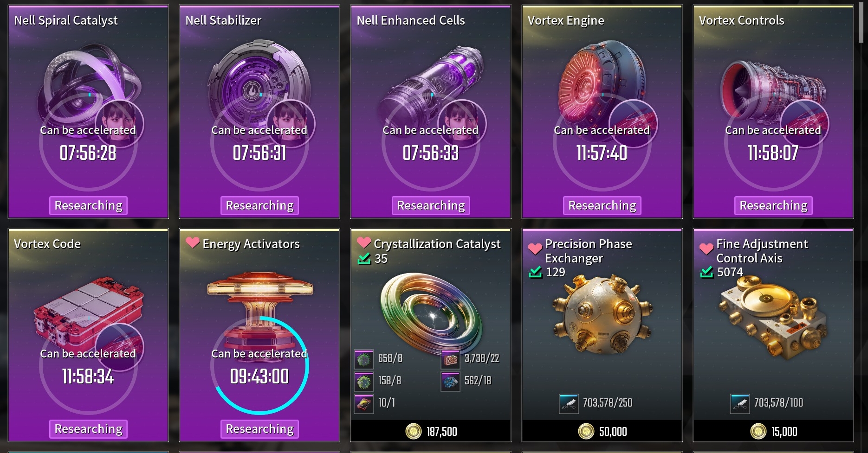Click the Fine Adjustment Control Axis heart

click(706, 249)
